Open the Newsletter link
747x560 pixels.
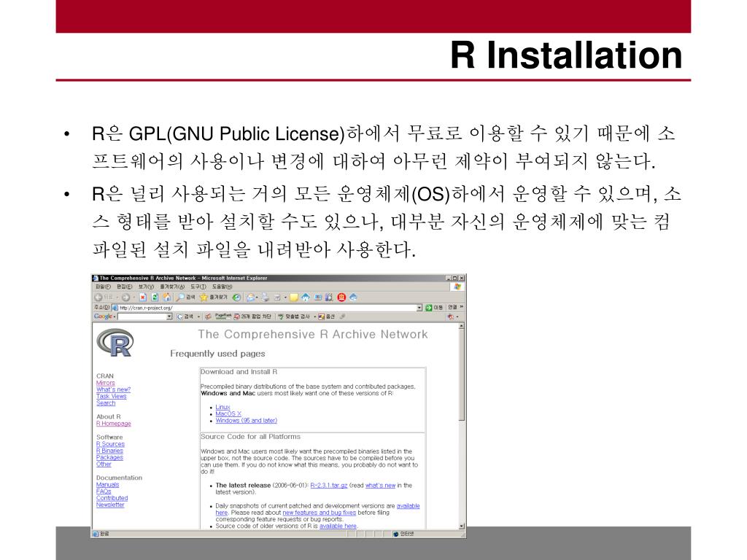110,505
